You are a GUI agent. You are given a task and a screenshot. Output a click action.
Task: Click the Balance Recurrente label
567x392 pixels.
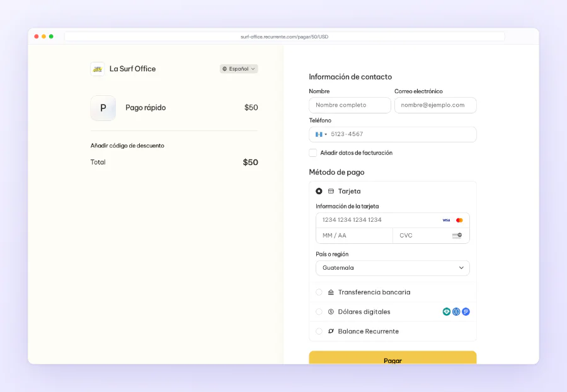pyautogui.click(x=369, y=331)
